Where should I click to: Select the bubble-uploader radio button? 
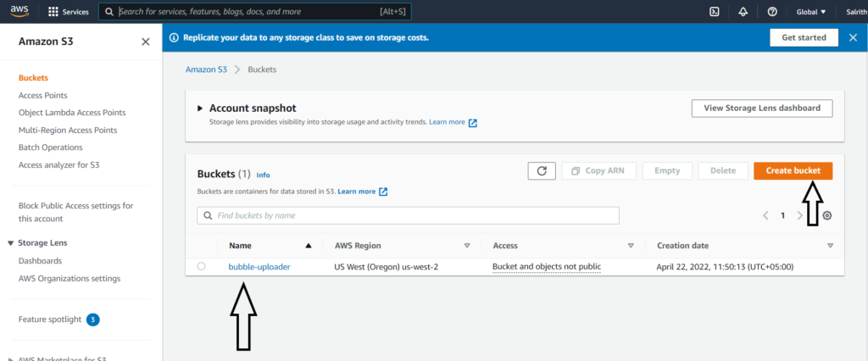[201, 266]
